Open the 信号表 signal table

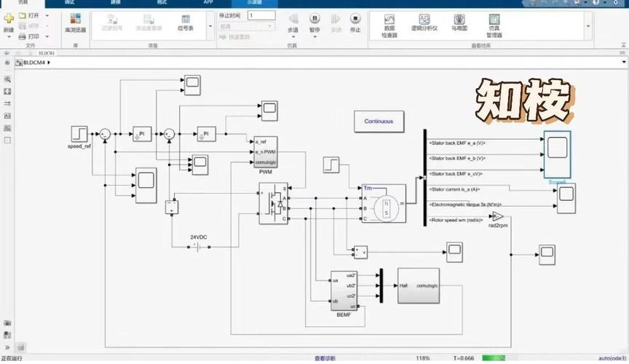(186, 23)
